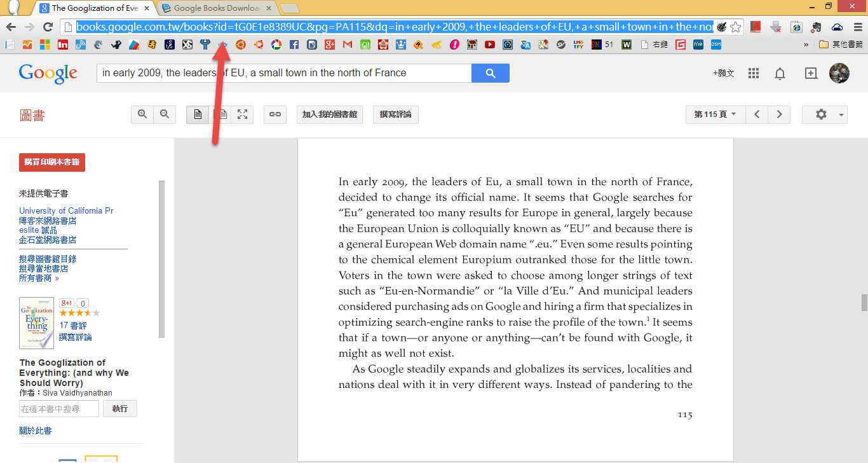The image size is (868, 463).
Task: Go to next page arrow
Action: pyautogui.click(x=779, y=114)
